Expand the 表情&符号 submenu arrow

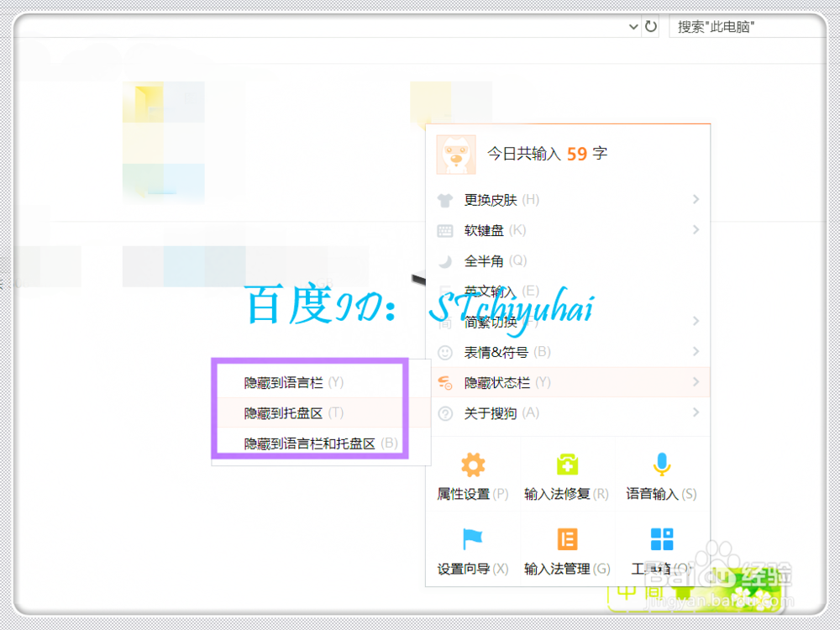tap(696, 351)
